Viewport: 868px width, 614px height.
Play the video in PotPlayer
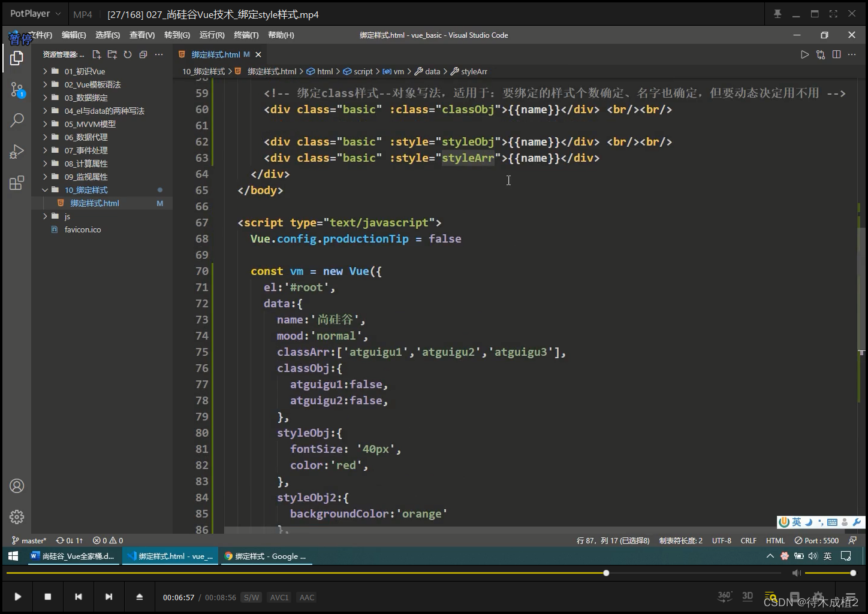18,597
